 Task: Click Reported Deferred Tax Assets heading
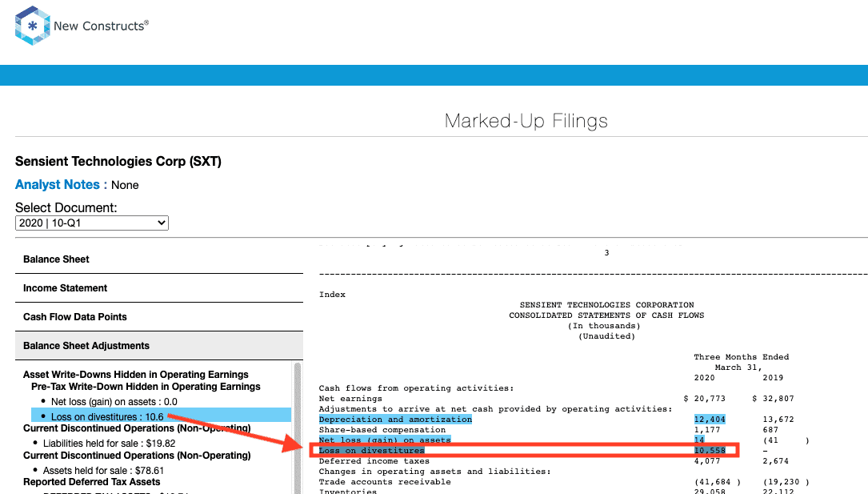91,482
